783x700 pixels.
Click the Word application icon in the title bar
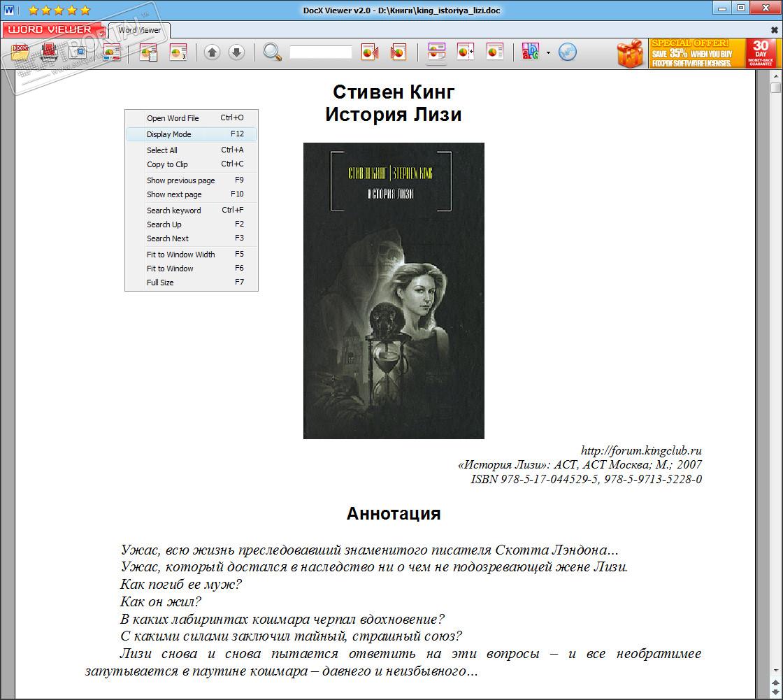(x=9, y=10)
